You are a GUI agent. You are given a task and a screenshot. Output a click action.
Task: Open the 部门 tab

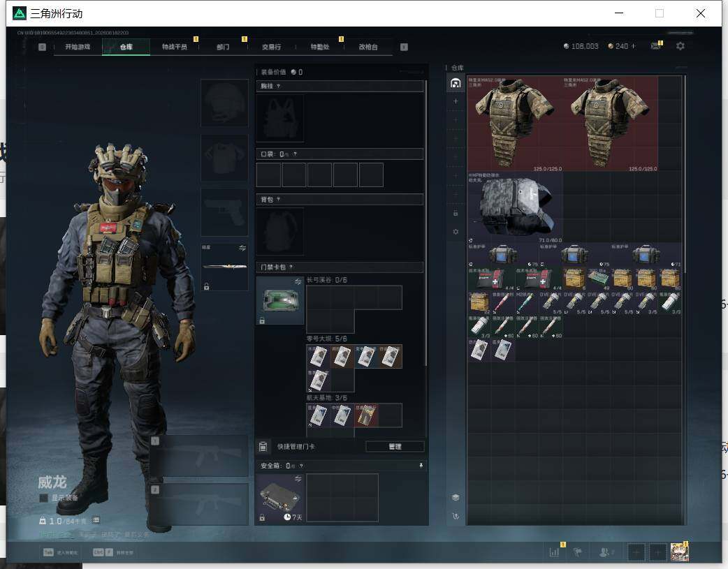(x=223, y=47)
